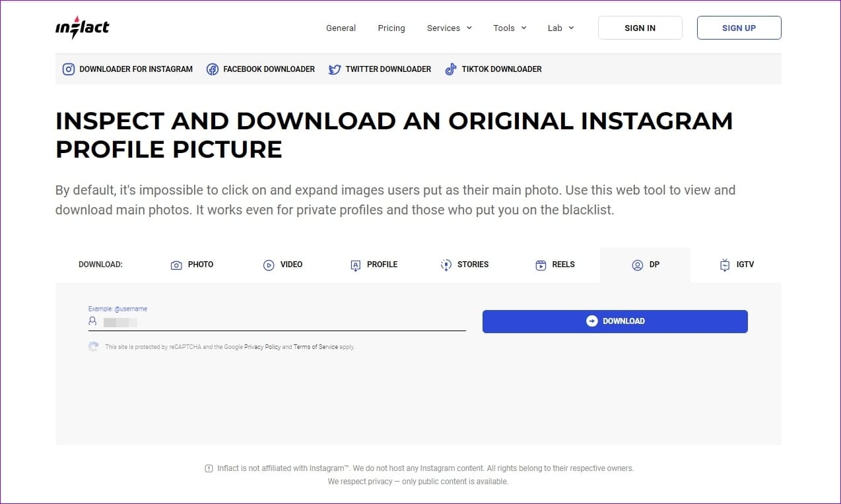Switch to the IGTV tab
This screenshot has height=504, width=841.
(737, 265)
